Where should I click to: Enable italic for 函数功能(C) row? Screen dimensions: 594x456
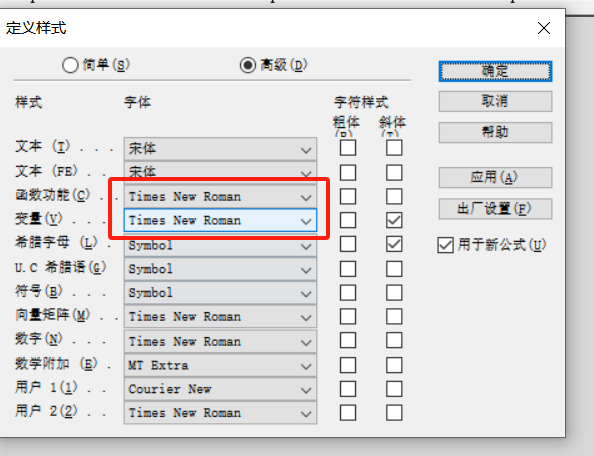(394, 197)
